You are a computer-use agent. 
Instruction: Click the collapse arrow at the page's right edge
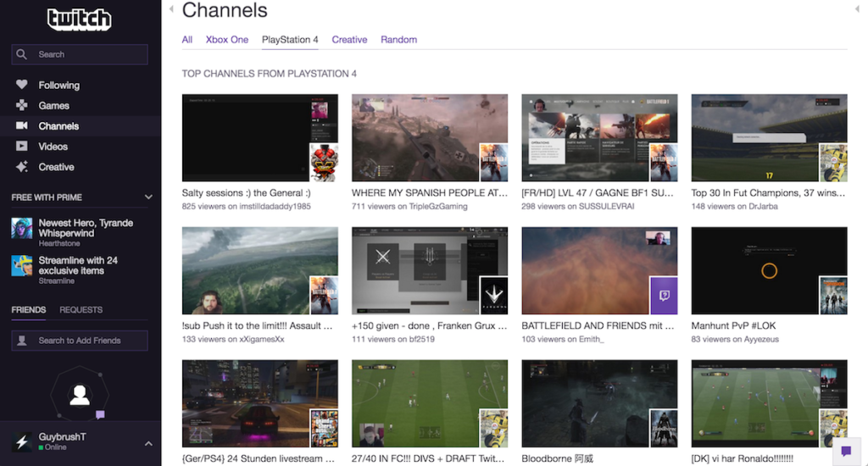click(857, 8)
